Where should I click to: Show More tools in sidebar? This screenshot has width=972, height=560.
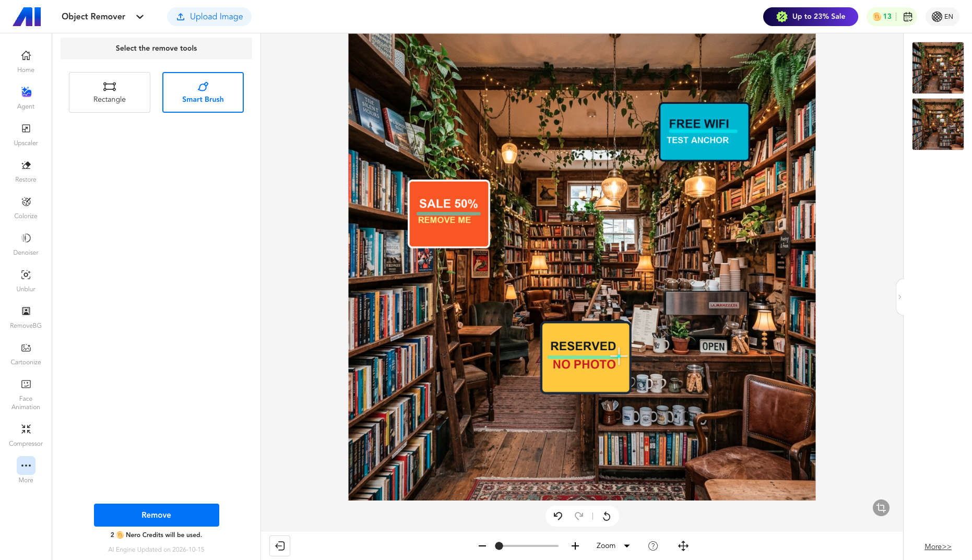point(26,471)
